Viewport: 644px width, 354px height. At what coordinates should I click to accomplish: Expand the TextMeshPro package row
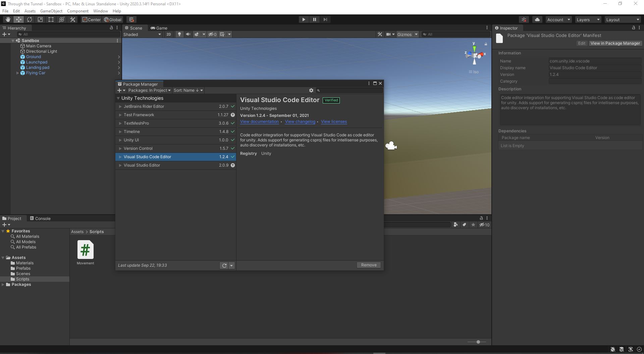click(x=120, y=123)
